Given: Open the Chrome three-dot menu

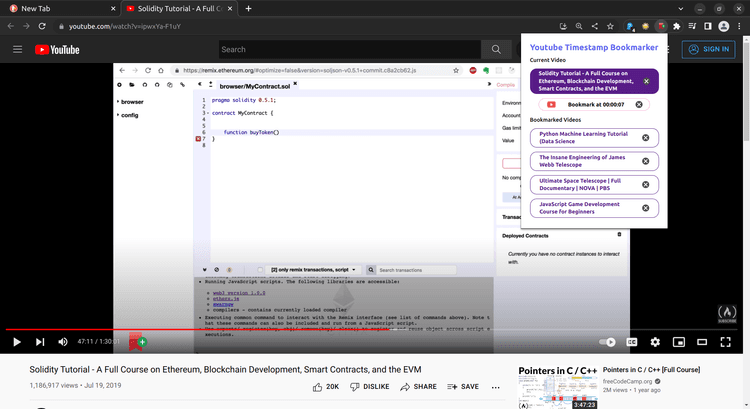Looking at the screenshot, I should coord(739,26).
